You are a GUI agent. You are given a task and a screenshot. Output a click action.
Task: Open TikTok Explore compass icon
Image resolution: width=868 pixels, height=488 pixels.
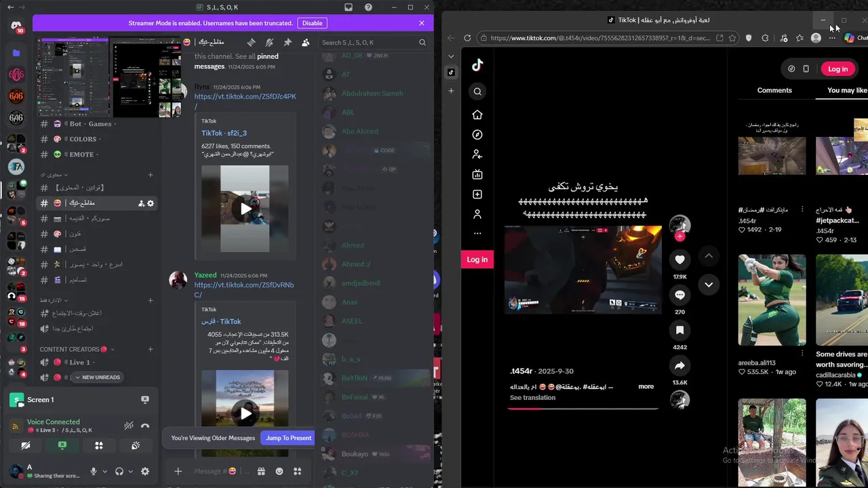point(477,135)
